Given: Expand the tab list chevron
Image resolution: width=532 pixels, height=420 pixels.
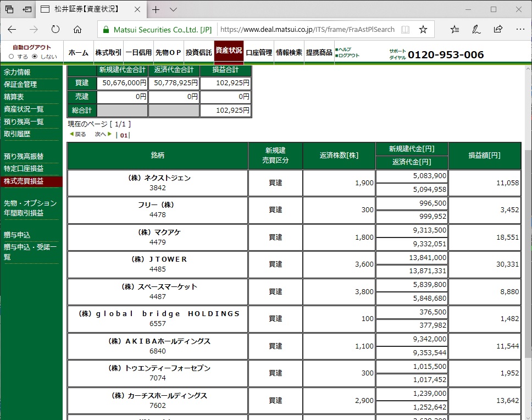Looking at the screenshot, I should click(x=173, y=9).
